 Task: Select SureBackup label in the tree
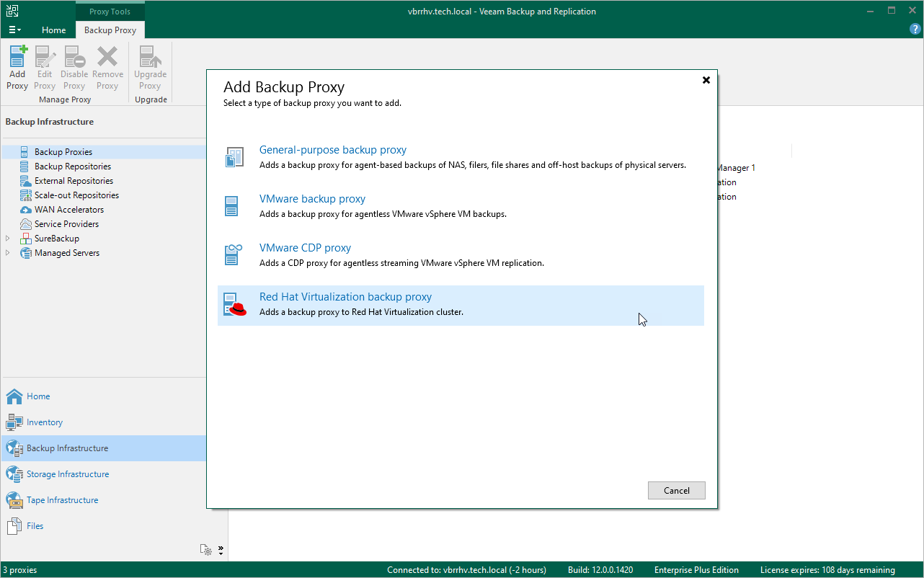pyautogui.click(x=57, y=239)
